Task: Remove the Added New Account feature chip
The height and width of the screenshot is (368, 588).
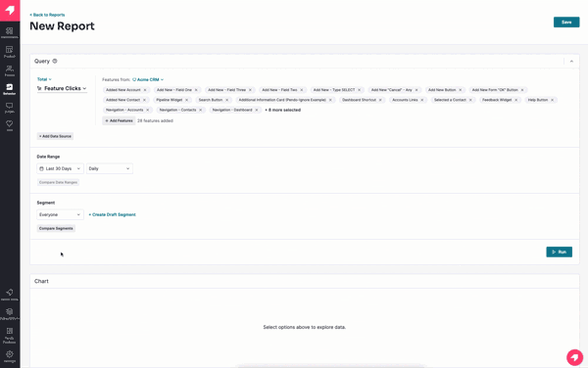Action: click(x=145, y=90)
